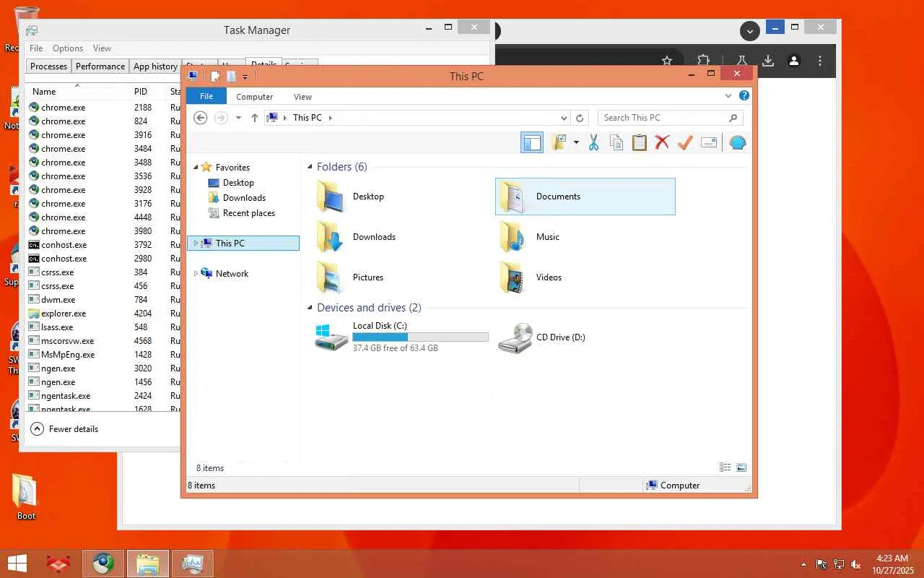Open Task Manager Options menu
The image size is (924, 578).
tap(68, 48)
